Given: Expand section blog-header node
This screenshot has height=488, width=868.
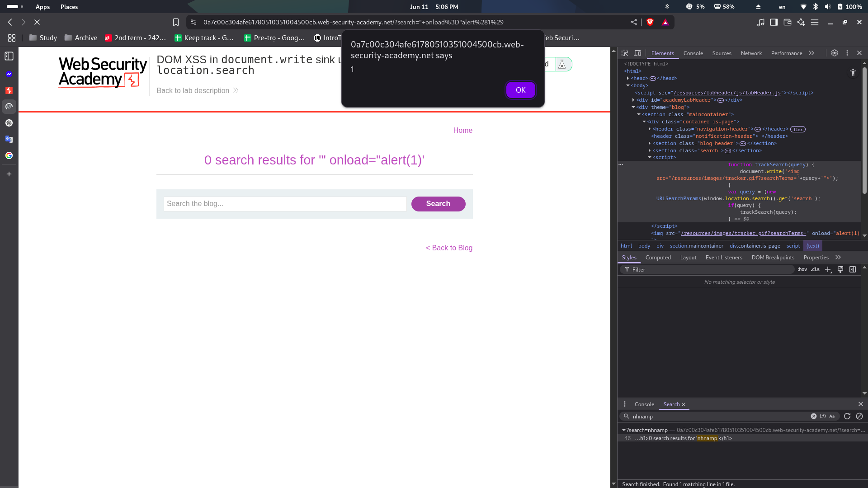Looking at the screenshot, I should 650,143.
